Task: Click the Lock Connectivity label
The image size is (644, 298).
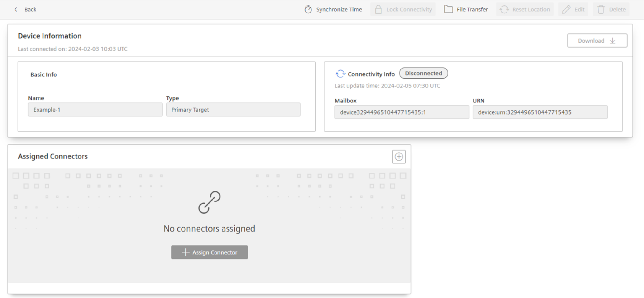Action: 409,10
